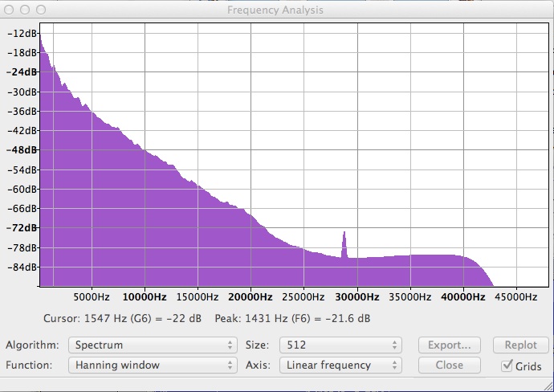Click the Frequency Analysis title bar
Screen dimensions: 554x392
[275, 10]
